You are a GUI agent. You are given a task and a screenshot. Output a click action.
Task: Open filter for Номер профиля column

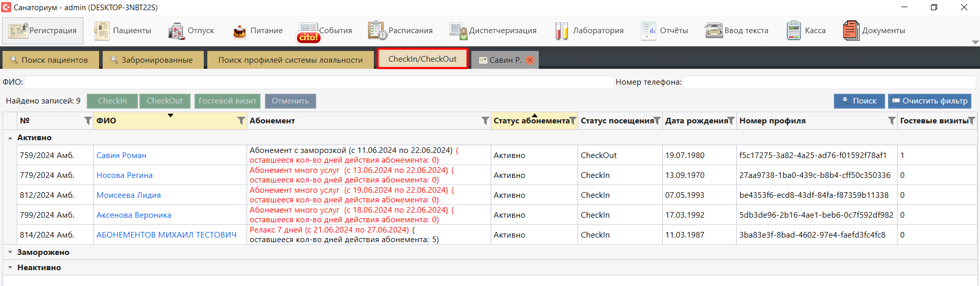(892, 121)
